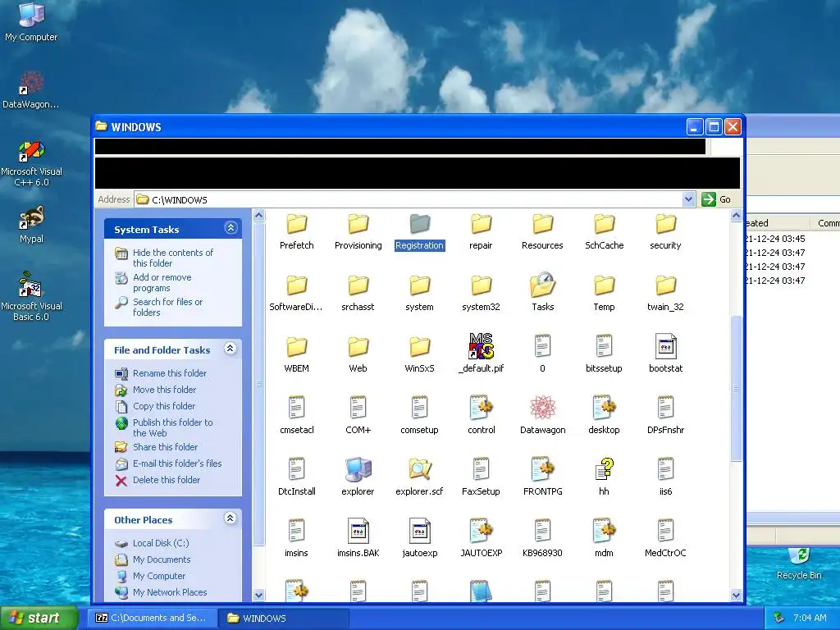Click the Start button
This screenshot has height=630, width=840.
[39, 619]
